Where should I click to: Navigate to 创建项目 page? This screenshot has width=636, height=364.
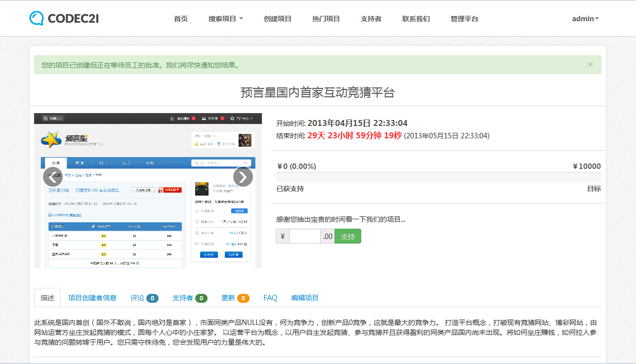(278, 19)
